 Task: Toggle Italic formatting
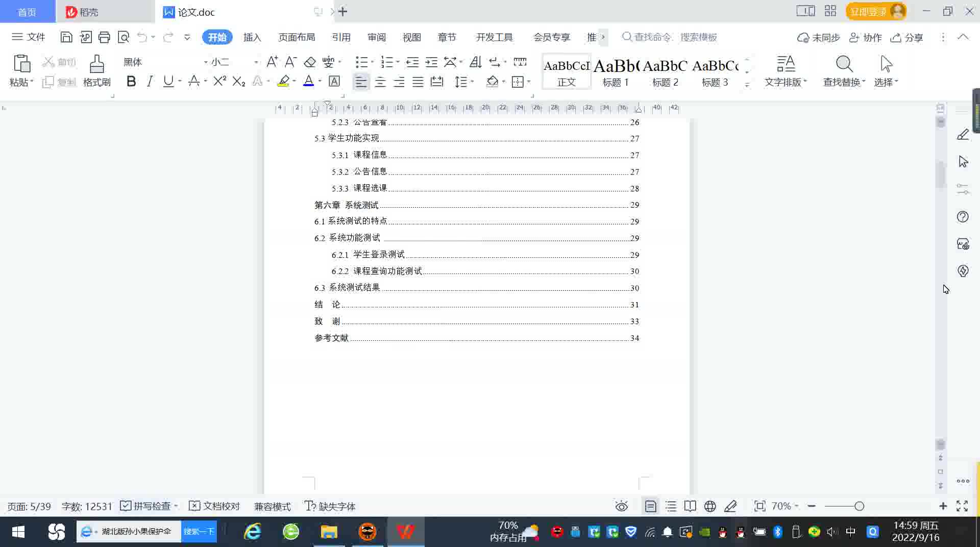(x=150, y=81)
